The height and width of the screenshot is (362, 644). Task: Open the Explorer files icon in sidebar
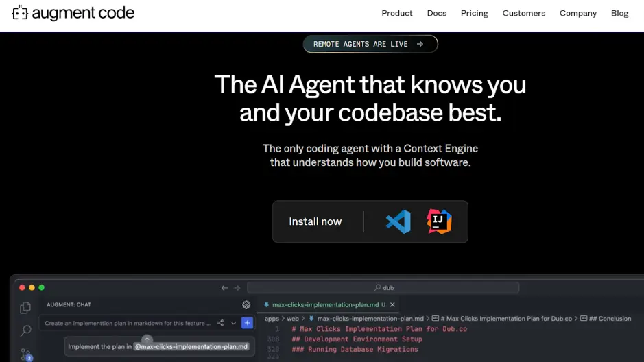(25, 307)
